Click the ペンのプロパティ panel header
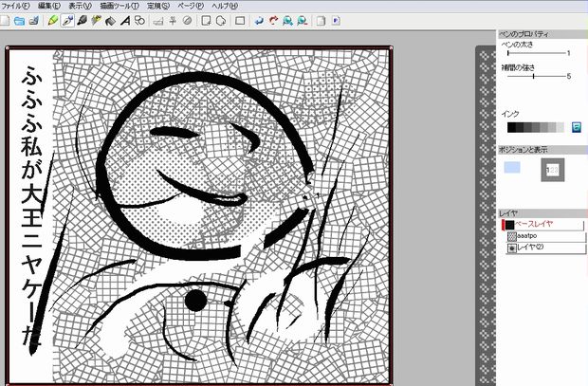Screen dimensions: 588x386 pyautogui.click(x=542, y=34)
